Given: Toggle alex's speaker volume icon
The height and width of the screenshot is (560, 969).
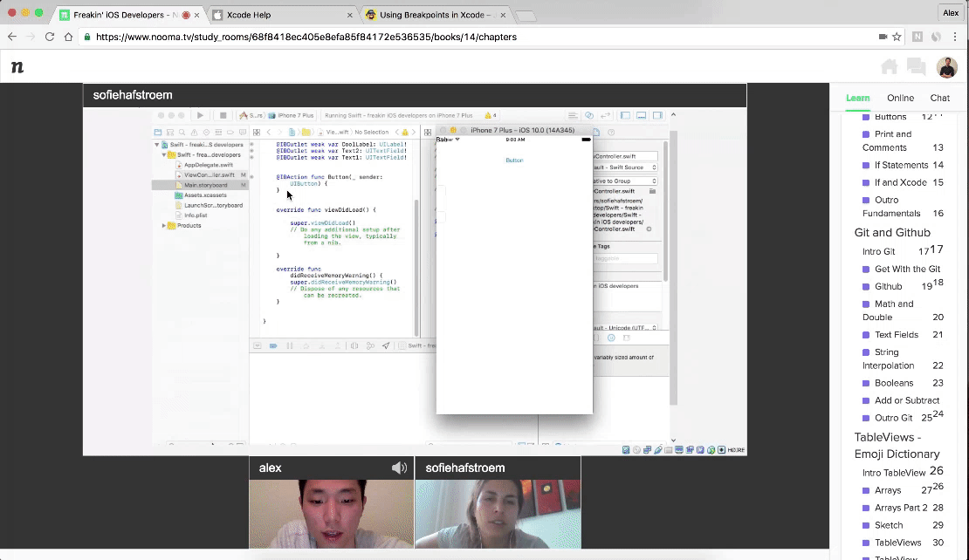Looking at the screenshot, I should [x=399, y=468].
